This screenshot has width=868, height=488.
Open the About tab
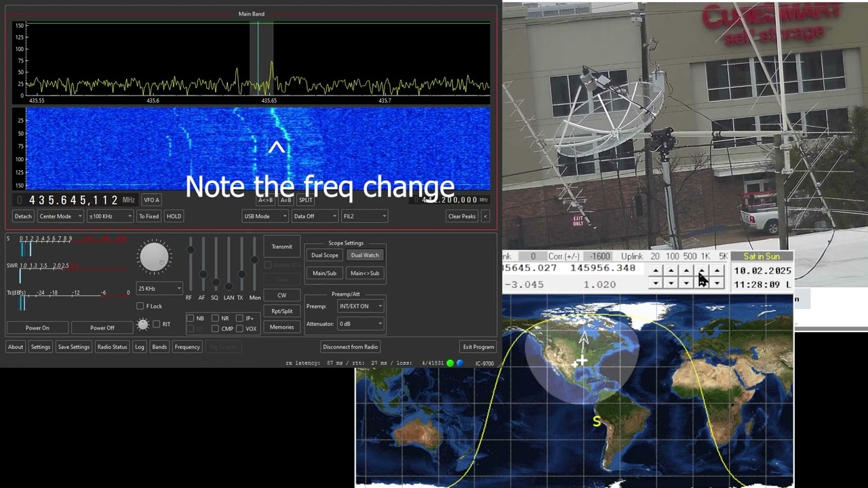tap(16, 347)
